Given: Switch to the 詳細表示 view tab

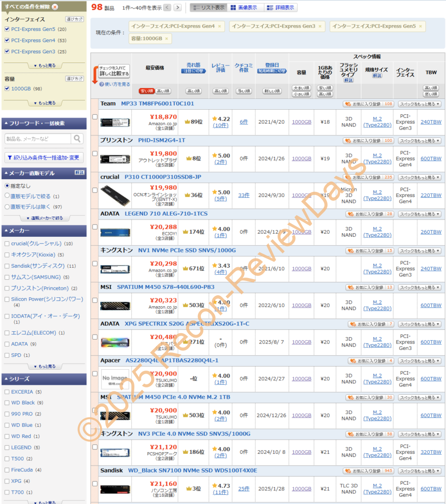Looking at the screenshot, I should 281,7.
